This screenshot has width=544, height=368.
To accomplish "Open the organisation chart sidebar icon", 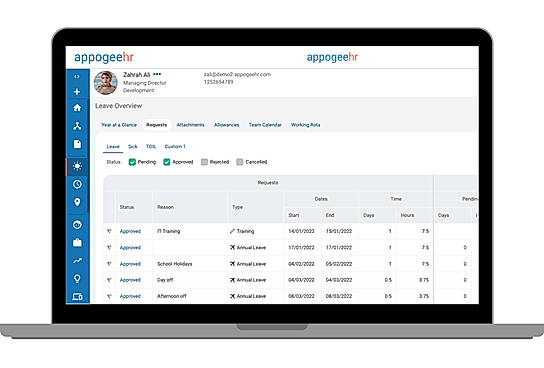I will [x=77, y=126].
